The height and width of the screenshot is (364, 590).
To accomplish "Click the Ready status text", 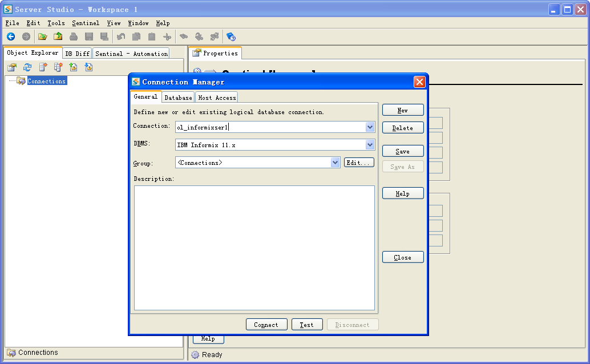I will [212, 355].
